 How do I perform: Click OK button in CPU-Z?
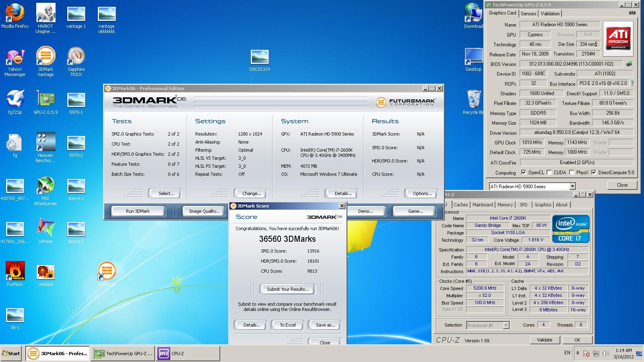577,340
